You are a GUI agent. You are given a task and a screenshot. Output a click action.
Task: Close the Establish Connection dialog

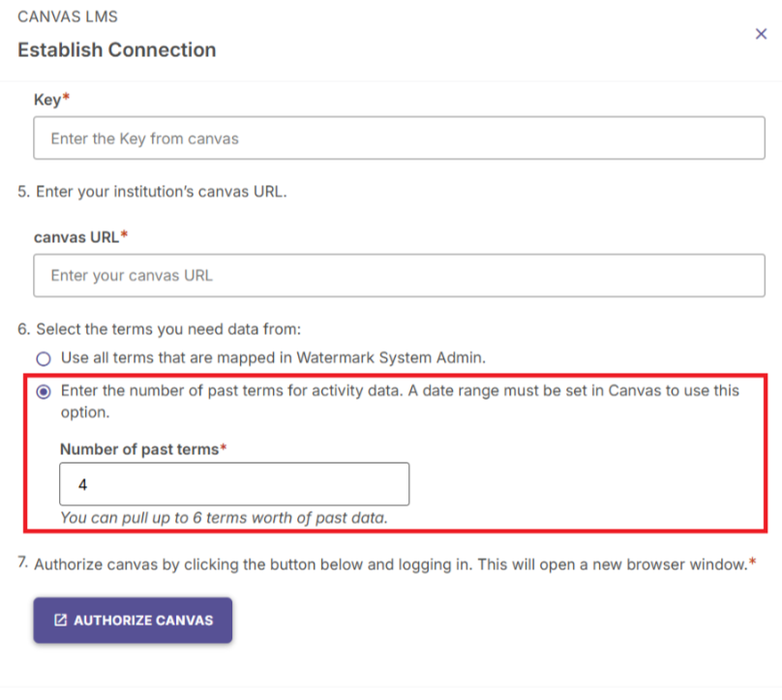point(761,34)
